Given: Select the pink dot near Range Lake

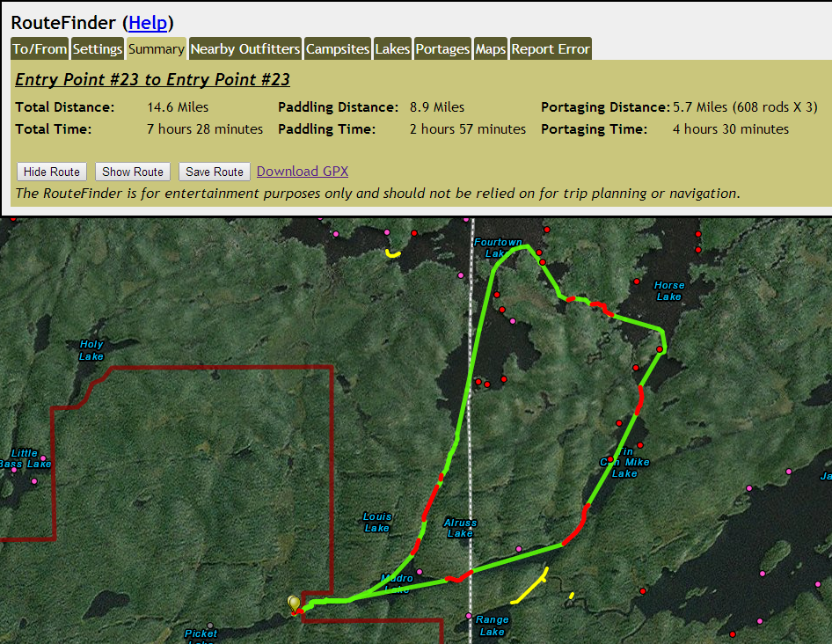Looking at the screenshot, I should point(469,616).
